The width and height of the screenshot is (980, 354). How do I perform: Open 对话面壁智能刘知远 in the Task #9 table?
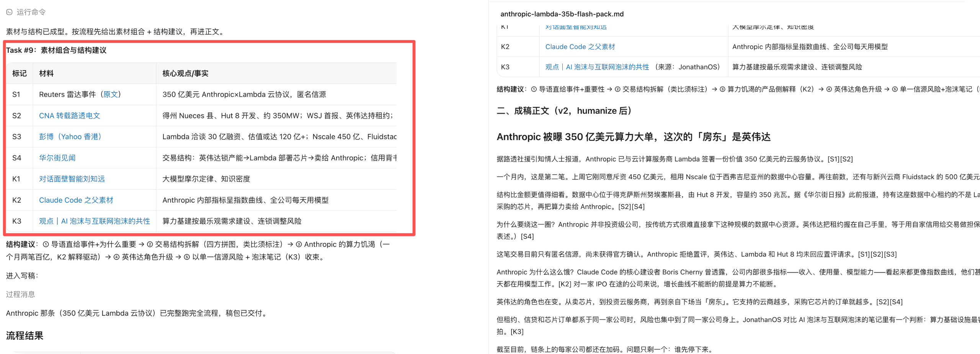tap(72, 179)
